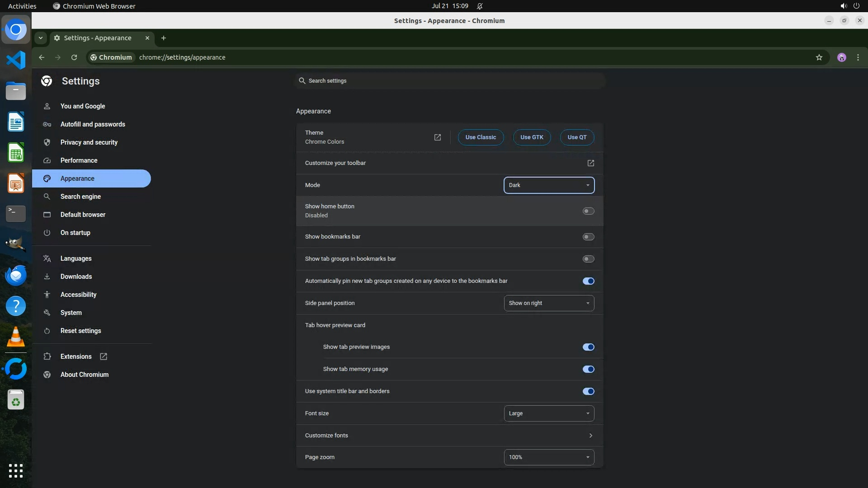
Task: Open the Mode dropdown showing Dark
Action: point(549,185)
